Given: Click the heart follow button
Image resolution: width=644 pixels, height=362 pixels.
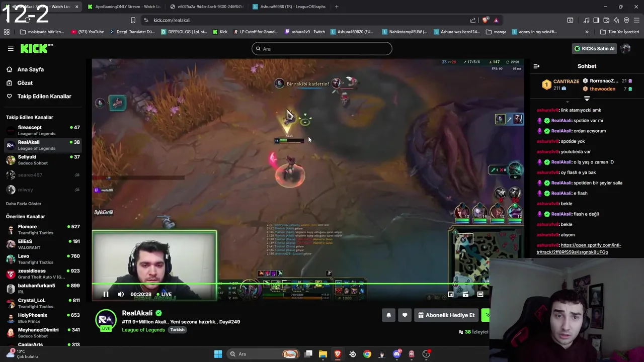Looking at the screenshot, I should point(405,315).
